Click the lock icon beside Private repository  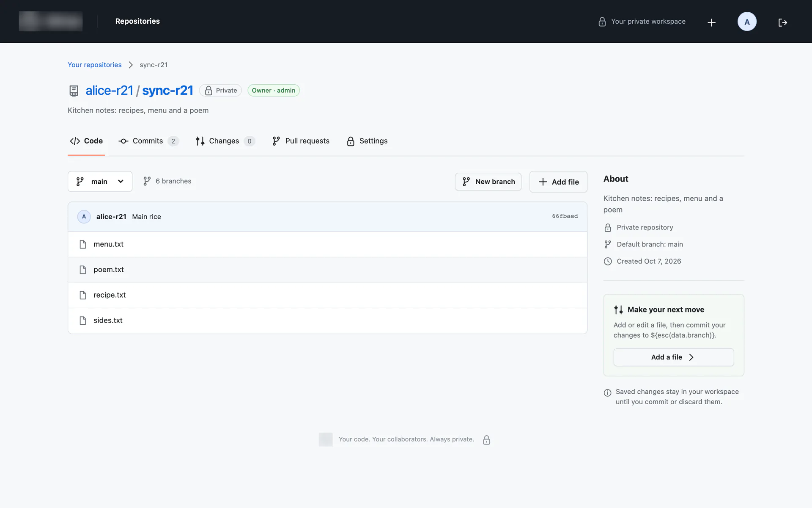click(608, 228)
